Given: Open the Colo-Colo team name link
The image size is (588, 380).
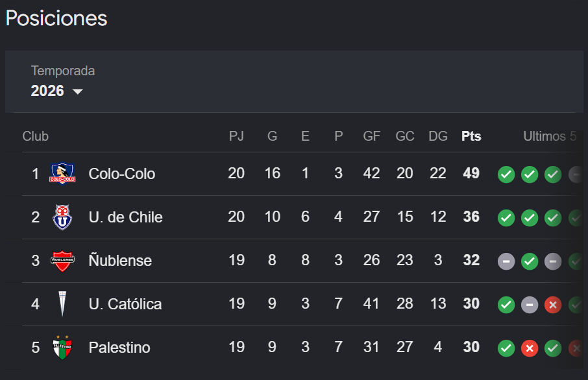Looking at the screenshot, I should coord(122,174).
